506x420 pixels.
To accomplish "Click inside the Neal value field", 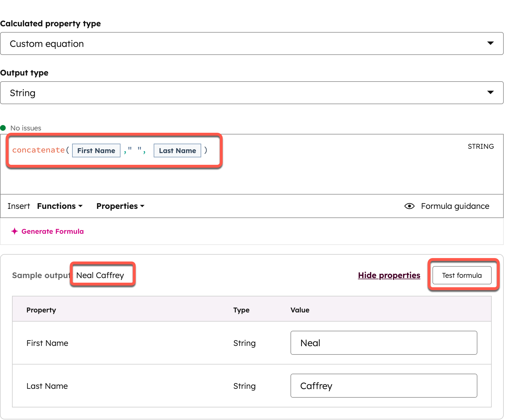I will pyautogui.click(x=384, y=343).
